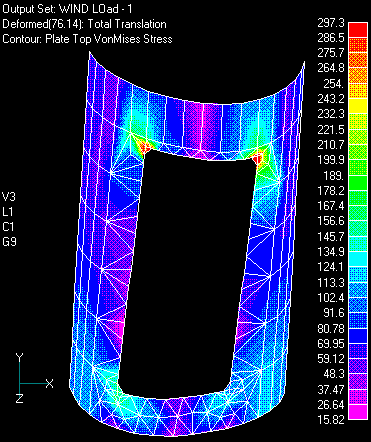Click the L1 load set label
The image size is (371, 442).
click(8, 212)
